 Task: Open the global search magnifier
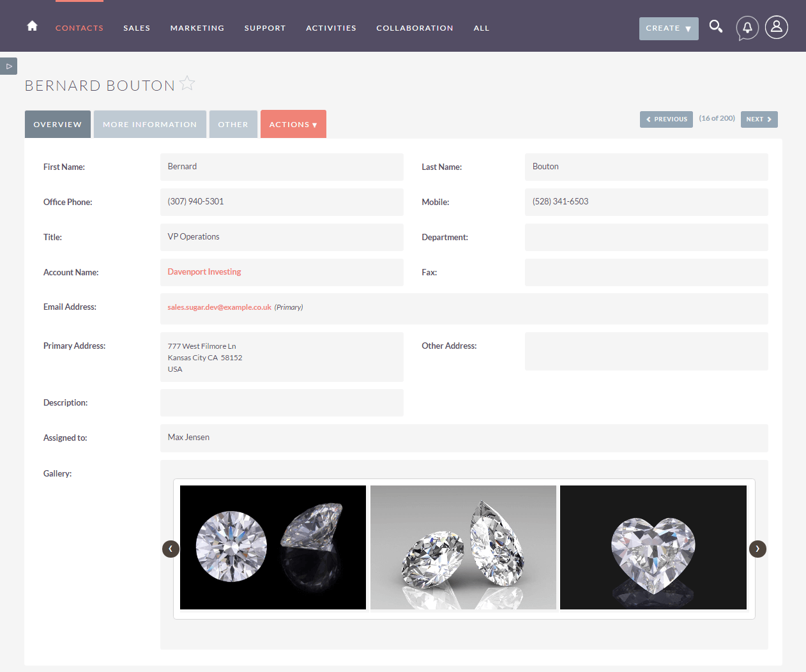pyautogui.click(x=716, y=27)
